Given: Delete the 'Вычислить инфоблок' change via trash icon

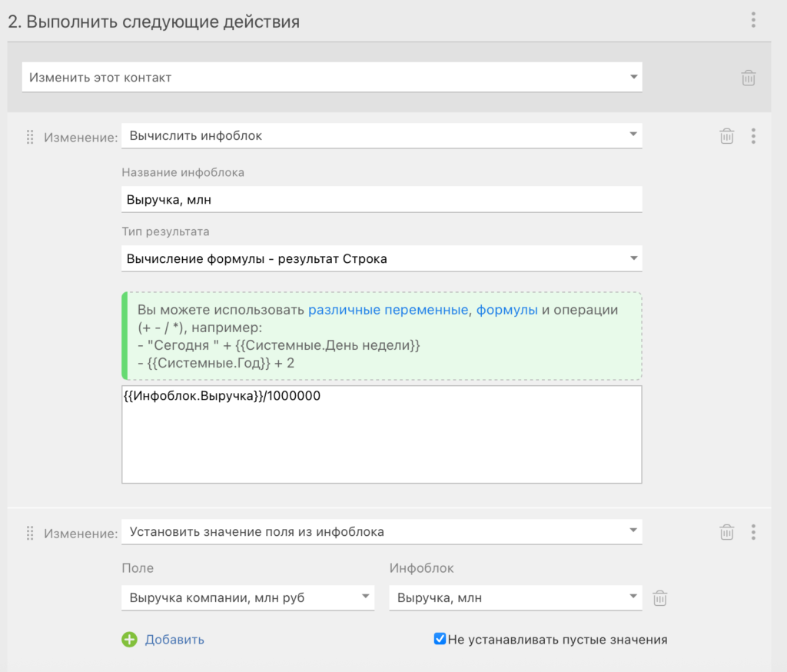Looking at the screenshot, I should [x=726, y=136].
